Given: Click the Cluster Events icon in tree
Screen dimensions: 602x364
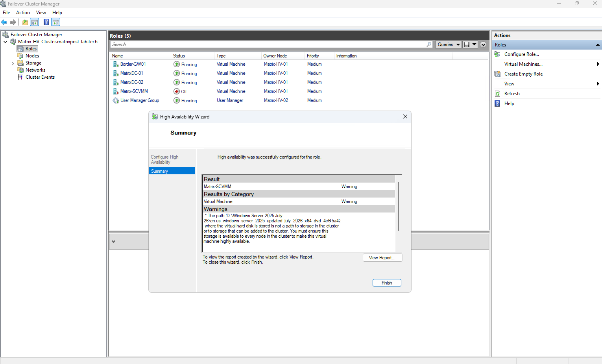Looking at the screenshot, I should 20,77.
